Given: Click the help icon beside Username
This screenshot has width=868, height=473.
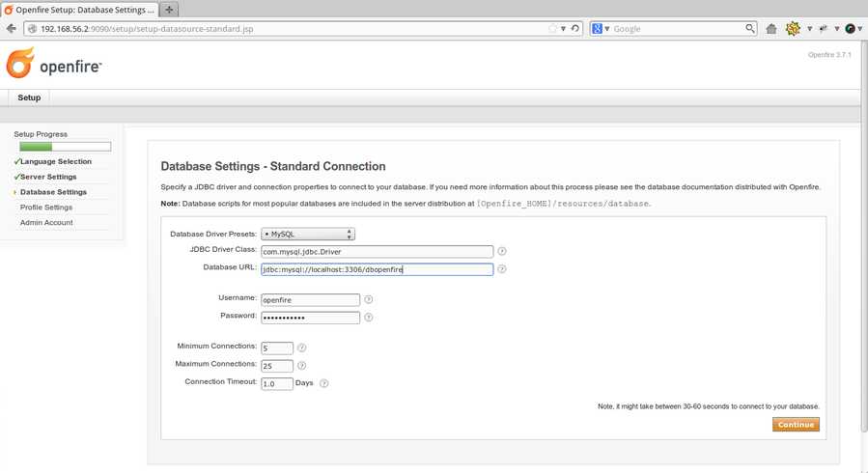Looking at the screenshot, I should [x=368, y=299].
